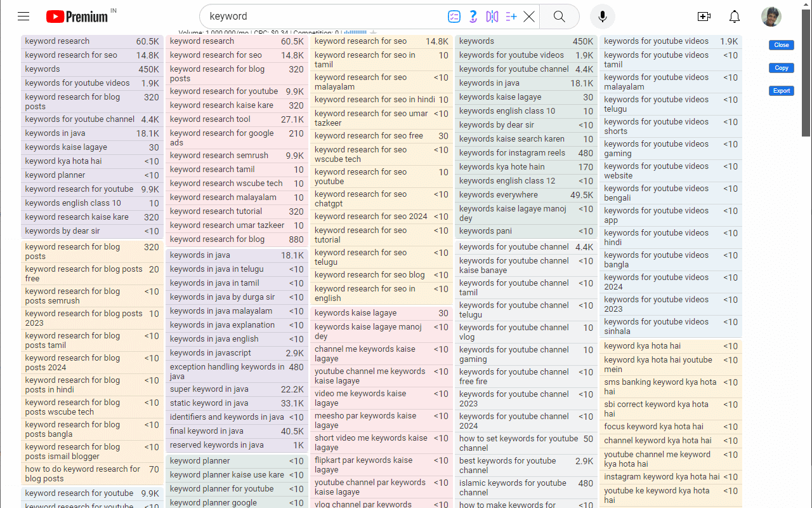Viewport: 812px width, 508px height.
Task: Select the keyword entry 'keyword research semrush'
Action: (x=219, y=155)
